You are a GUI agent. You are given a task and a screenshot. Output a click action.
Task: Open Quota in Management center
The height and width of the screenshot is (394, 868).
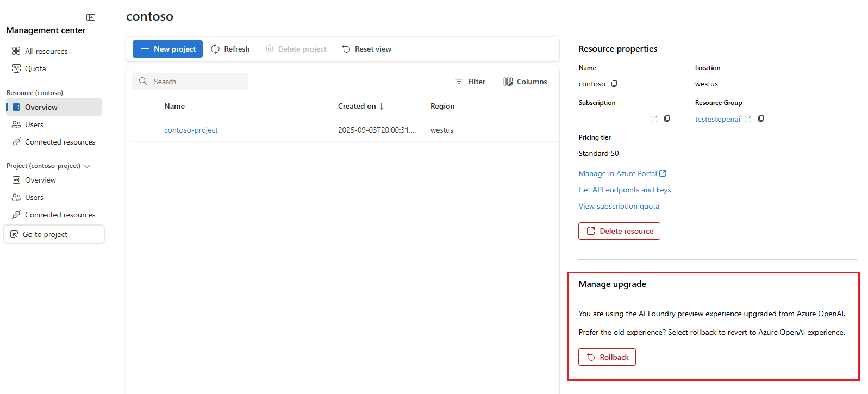pos(35,68)
